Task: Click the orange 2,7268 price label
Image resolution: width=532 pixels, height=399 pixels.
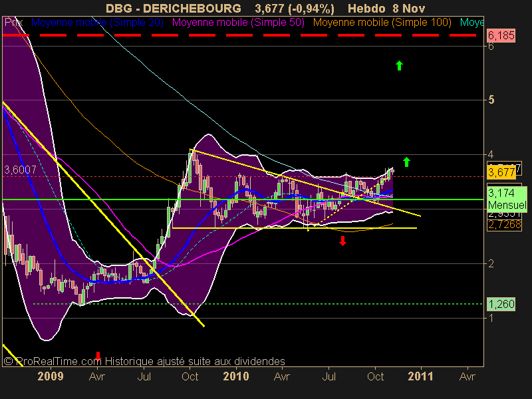Action: pyautogui.click(x=504, y=225)
